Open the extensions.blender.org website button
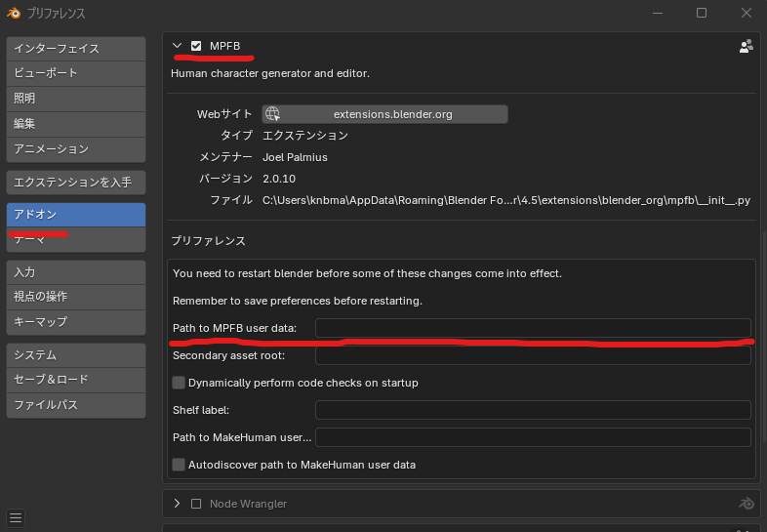Image resolution: width=767 pixels, height=532 pixels. tap(385, 114)
